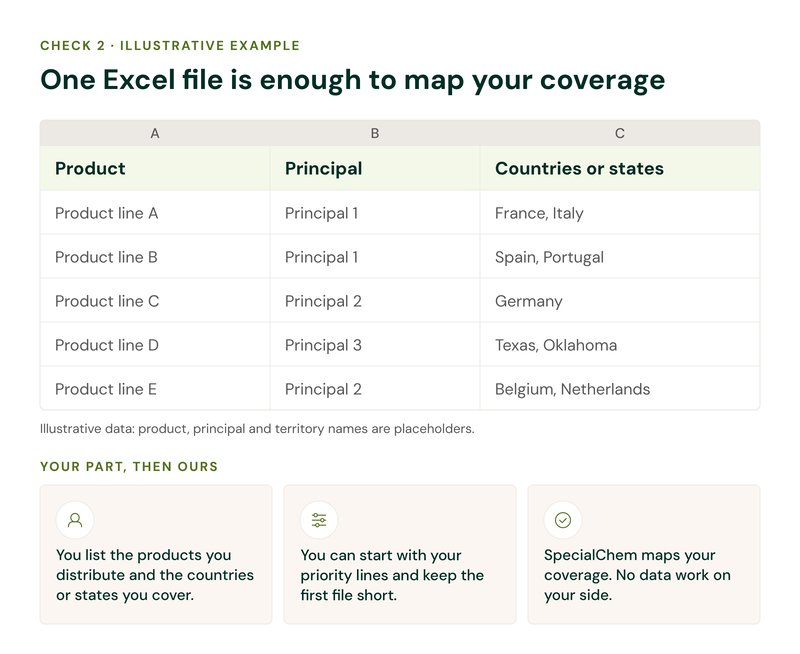Click the person icon in first card
The height and width of the screenshot is (654, 800).
[x=75, y=520]
